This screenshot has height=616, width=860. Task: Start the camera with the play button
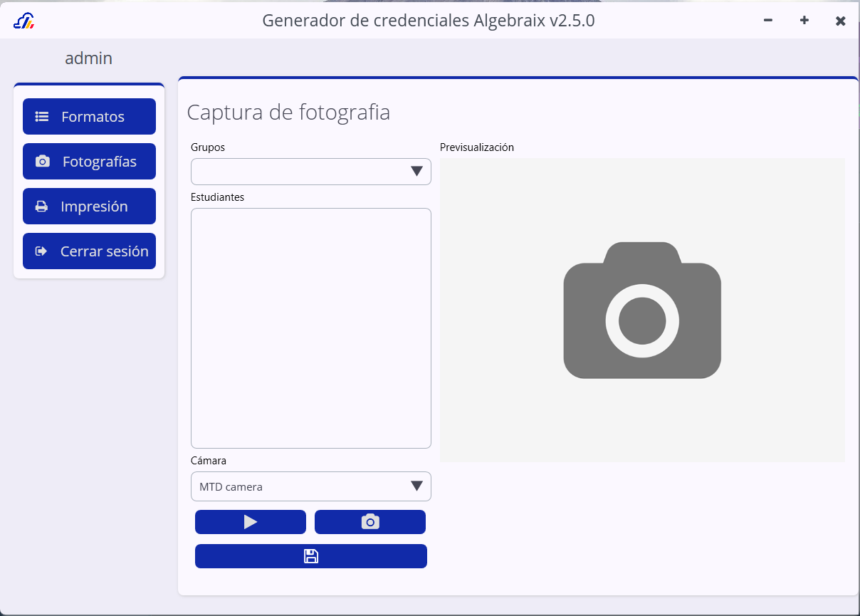click(x=251, y=522)
